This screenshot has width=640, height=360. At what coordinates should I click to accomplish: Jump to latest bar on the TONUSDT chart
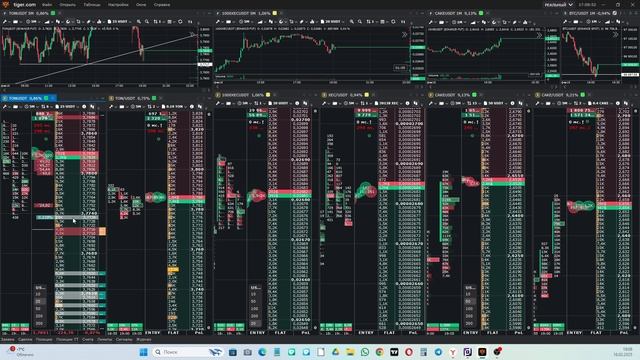click(x=192, y=35)
